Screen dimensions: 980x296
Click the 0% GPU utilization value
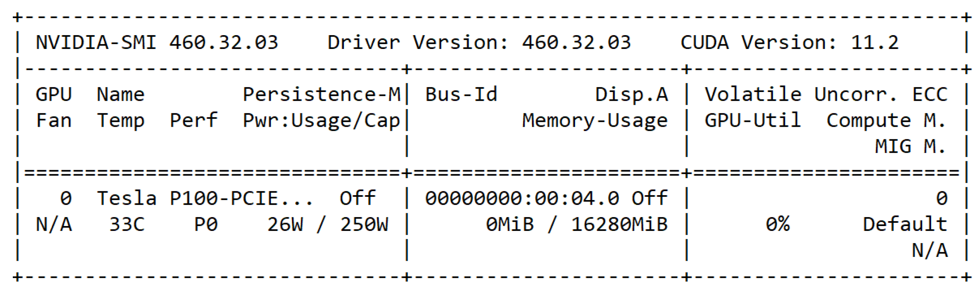click(777, 224)
